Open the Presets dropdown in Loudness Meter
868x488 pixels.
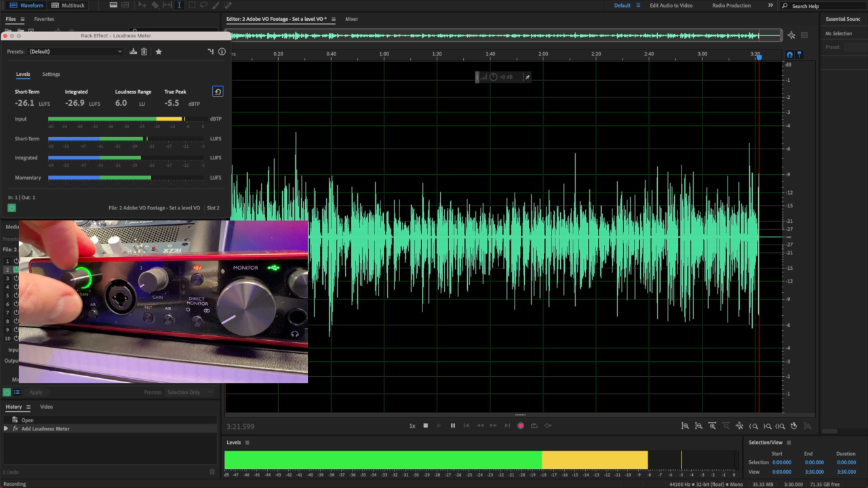tap(75, 52)
